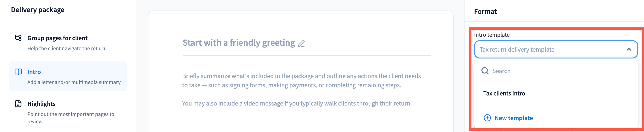Click the Group pages for client icon
Image resolution: width=644 pixels, height=132 pixels.
click(x=18, y=38)
